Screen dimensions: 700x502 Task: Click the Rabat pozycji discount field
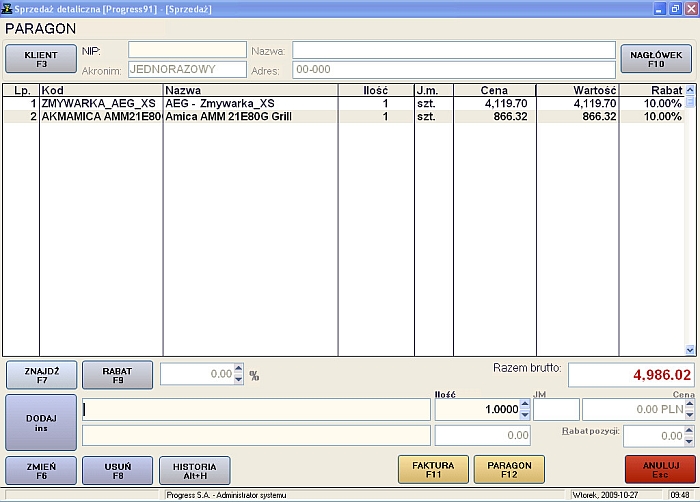(654, 436)
